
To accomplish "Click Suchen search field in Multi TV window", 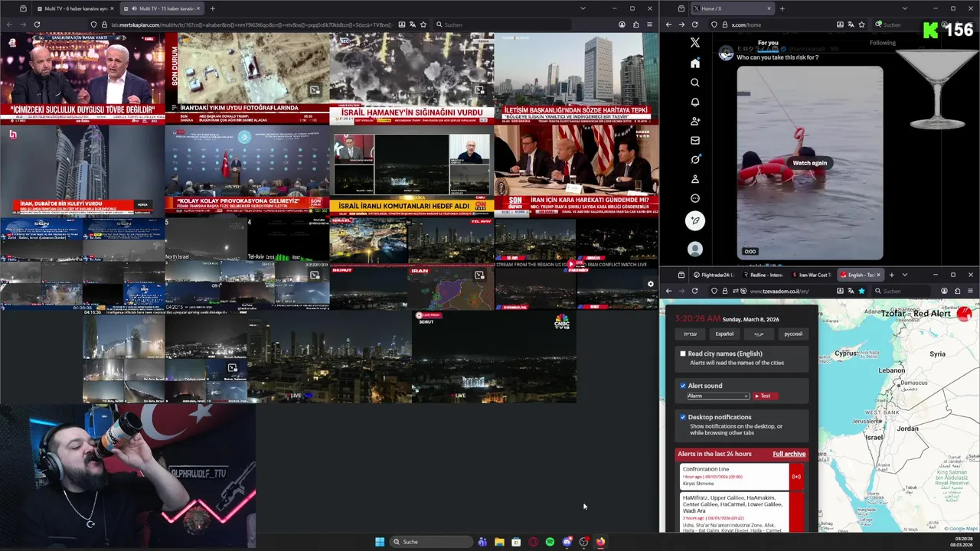I will [x=501, y=24].
